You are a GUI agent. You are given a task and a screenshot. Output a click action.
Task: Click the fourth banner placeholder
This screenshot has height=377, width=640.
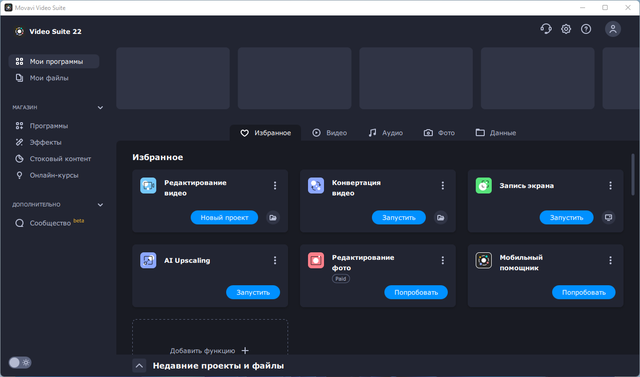pyautogui.click(x=538, y=78)
